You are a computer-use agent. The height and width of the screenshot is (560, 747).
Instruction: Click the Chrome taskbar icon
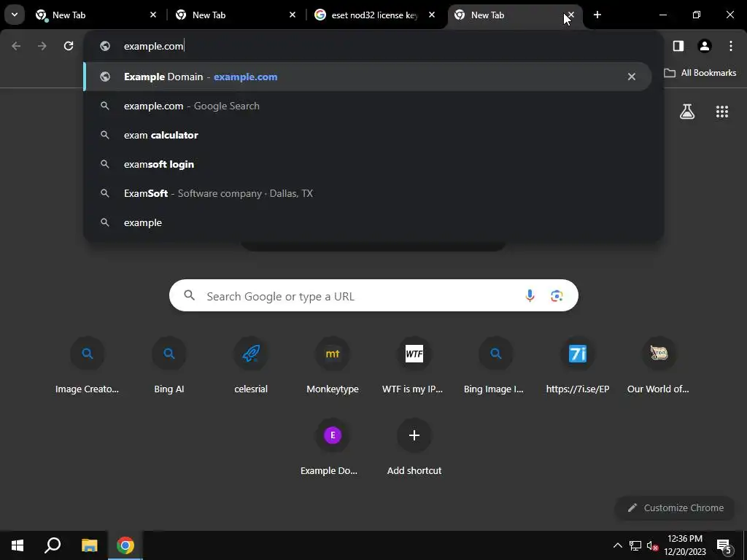click(125, 545)
